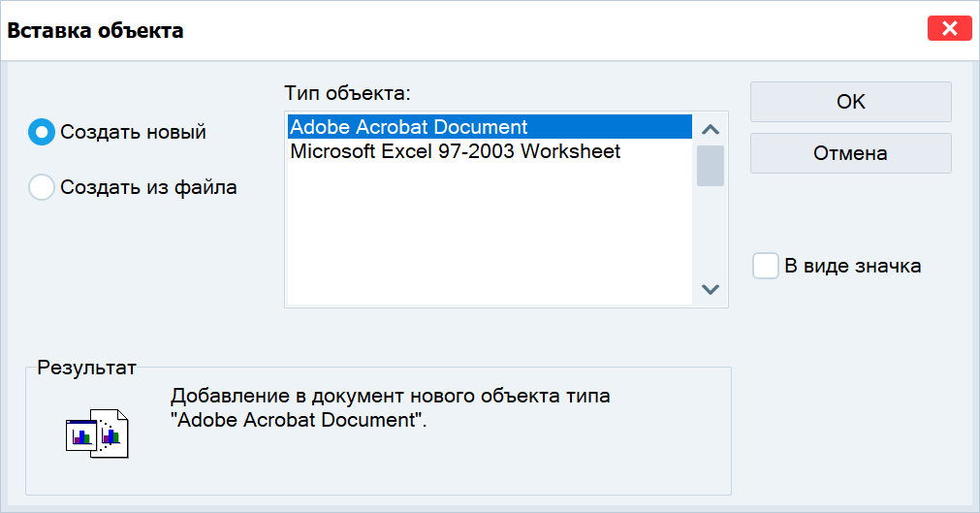Click the list's scroll up arrow

click(x=711, y=129)
